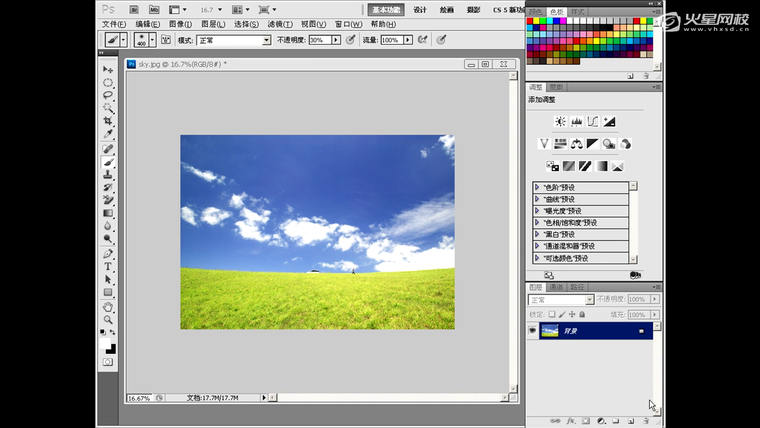Select the Zoom magnifier tool
This screenshot has width=760, height=428.
[108, 319]
